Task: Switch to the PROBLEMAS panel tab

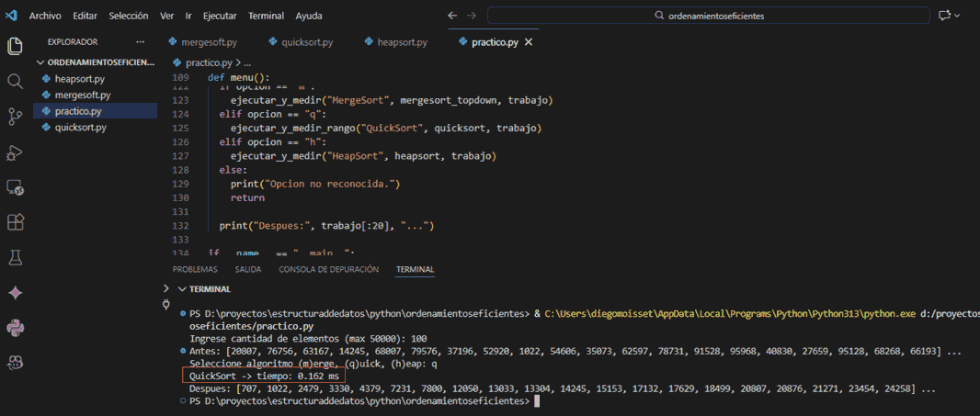Action: pos(195,270)
